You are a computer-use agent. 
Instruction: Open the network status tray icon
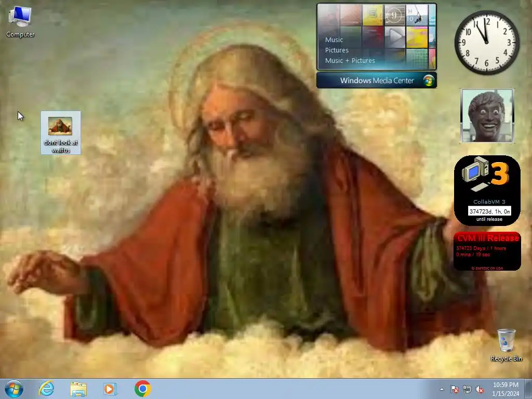click(467, 389)
